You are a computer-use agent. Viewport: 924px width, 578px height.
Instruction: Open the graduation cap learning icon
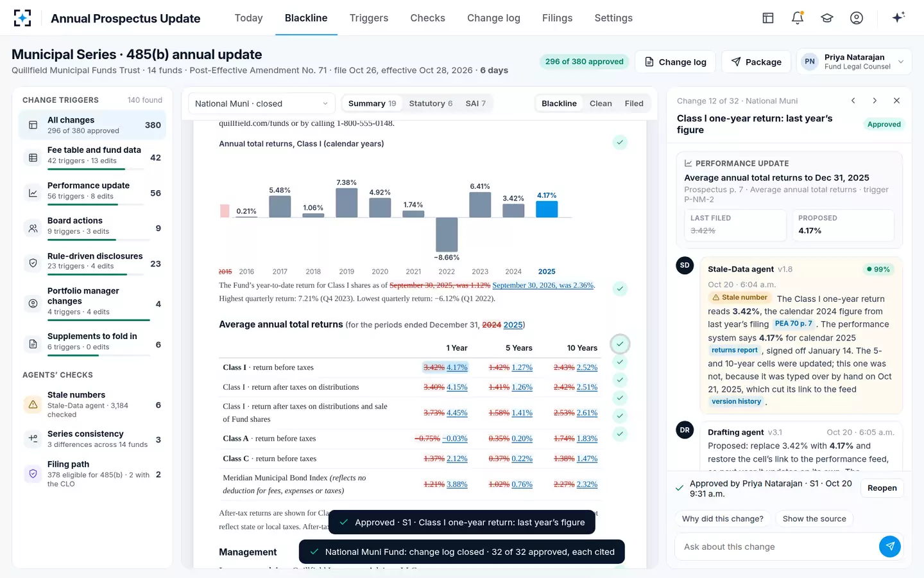(827, 18)
